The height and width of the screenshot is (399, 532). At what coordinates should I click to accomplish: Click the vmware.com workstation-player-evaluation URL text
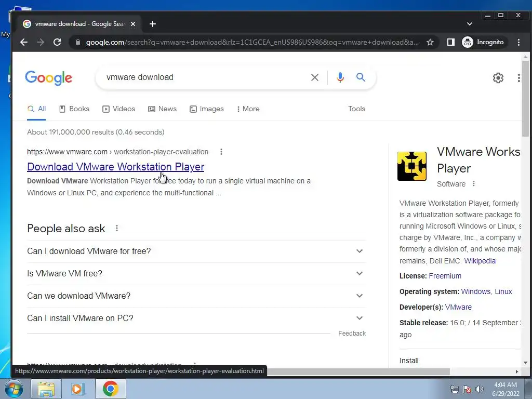click(x=118, y=152)
